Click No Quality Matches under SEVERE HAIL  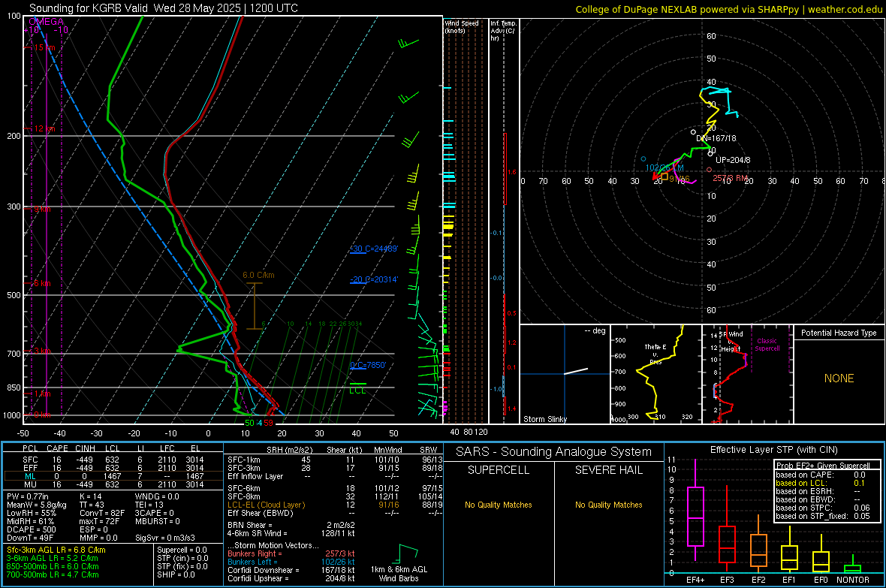608,505
